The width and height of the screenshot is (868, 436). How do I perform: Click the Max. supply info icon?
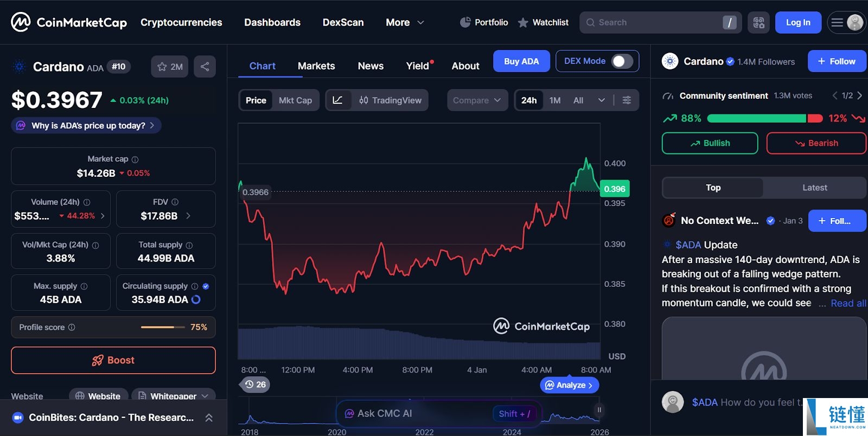[84, 286]
